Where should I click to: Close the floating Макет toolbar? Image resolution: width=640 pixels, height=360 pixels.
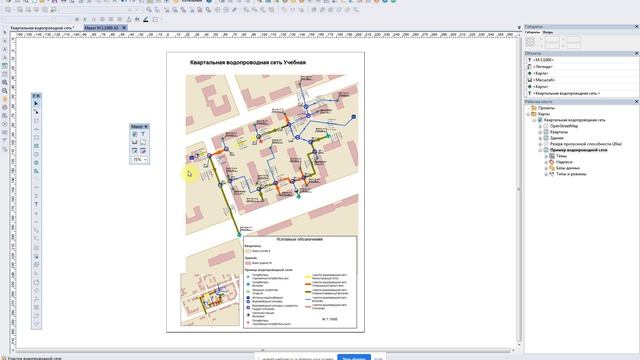coord(146,127)
